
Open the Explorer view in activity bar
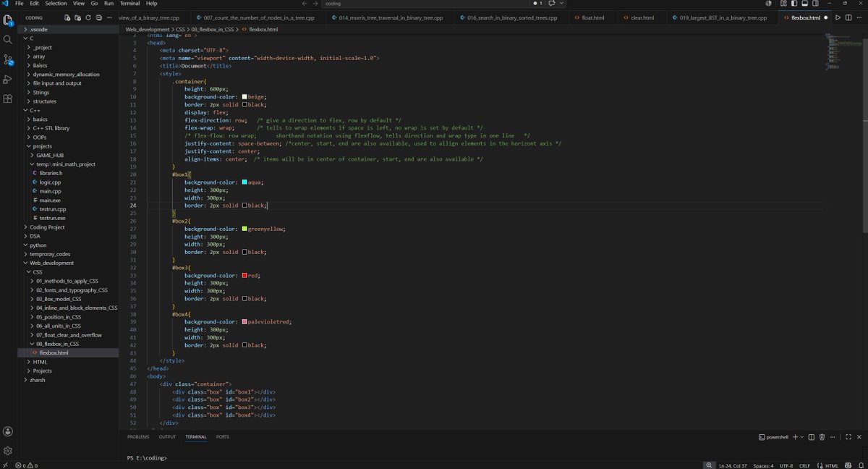[8, 20]
